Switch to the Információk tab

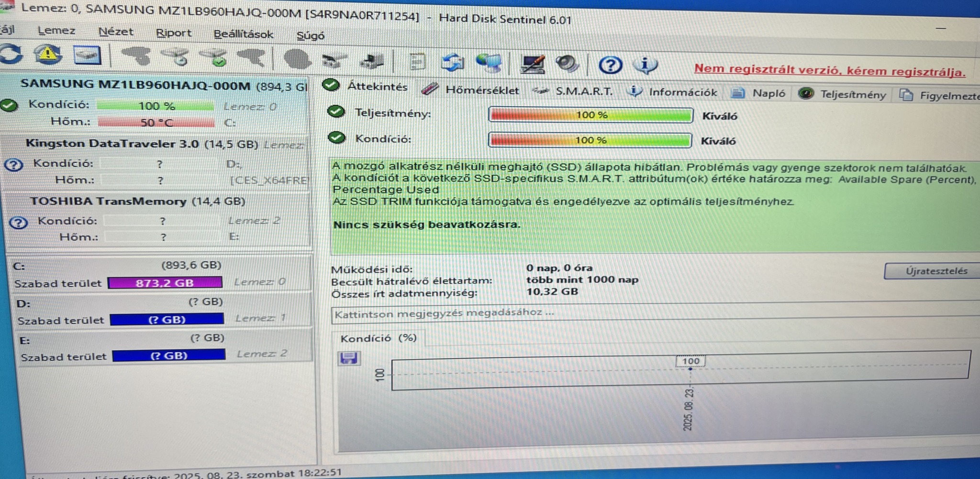click(x=672, y=92)
